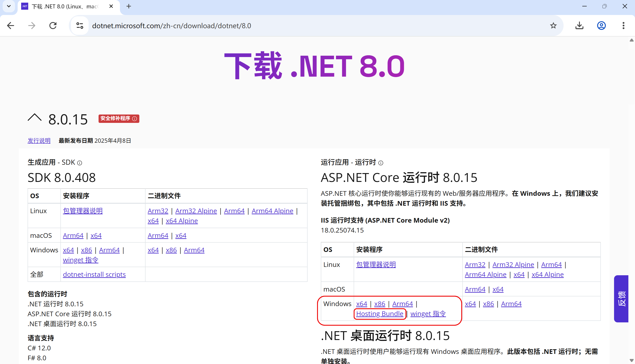
Task: Open SDK Linux 包管理器说明 link
Action: [x=83, y=211]
